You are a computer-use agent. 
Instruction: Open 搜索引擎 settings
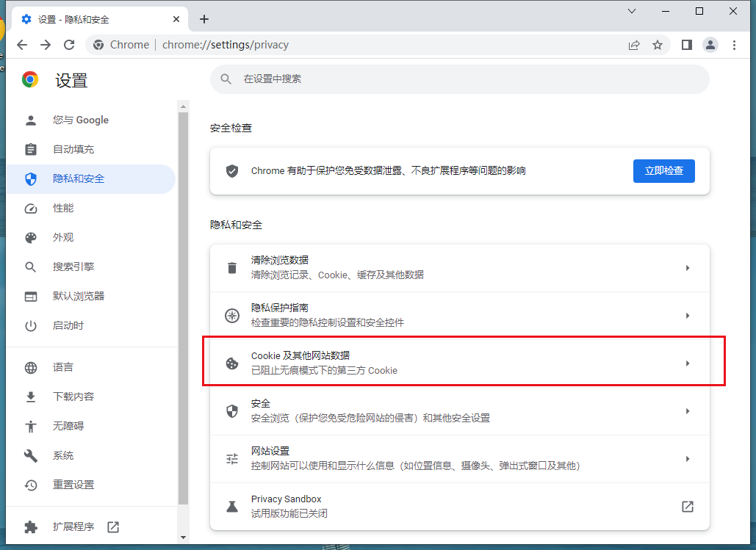click(x=90, y=267)
